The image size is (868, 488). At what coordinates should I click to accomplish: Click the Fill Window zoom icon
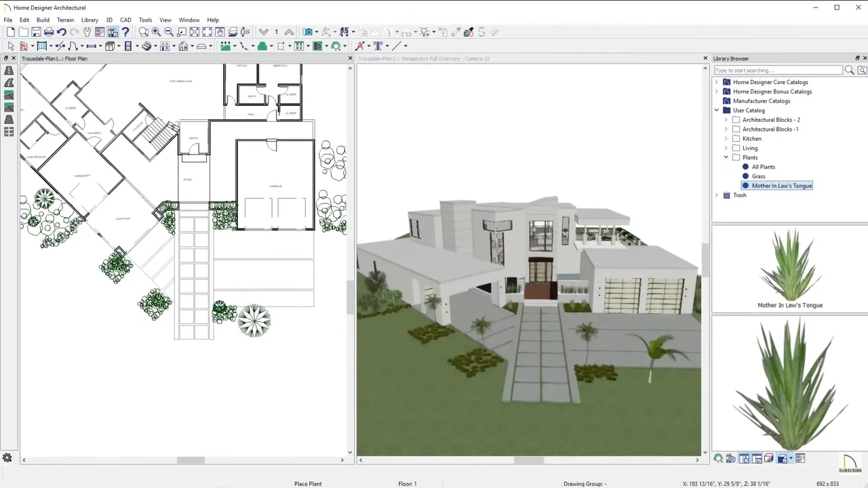[x=195, y=32]
